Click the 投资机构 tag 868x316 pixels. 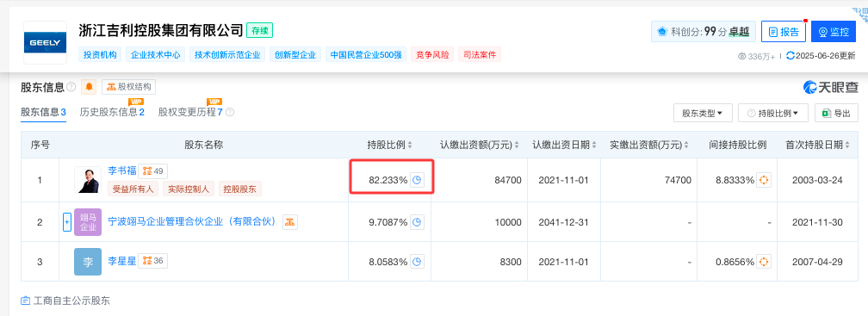[x=100, y=55]
